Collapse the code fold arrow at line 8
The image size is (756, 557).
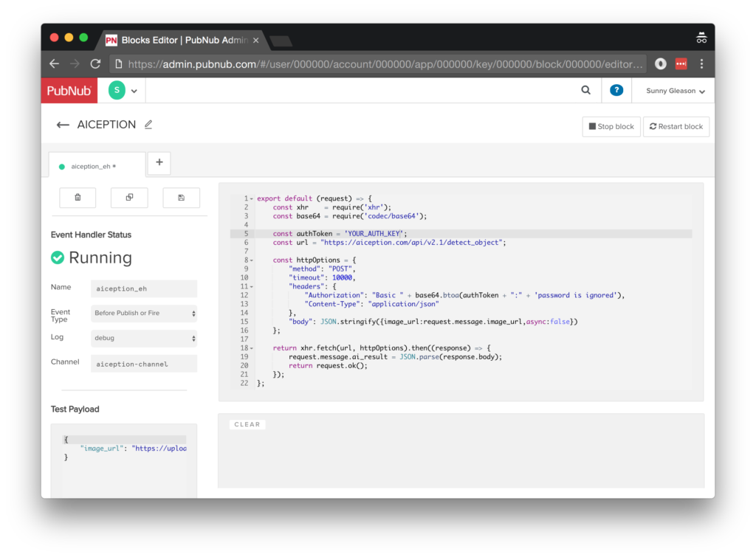pyautogui.click(x=252, y=260)
